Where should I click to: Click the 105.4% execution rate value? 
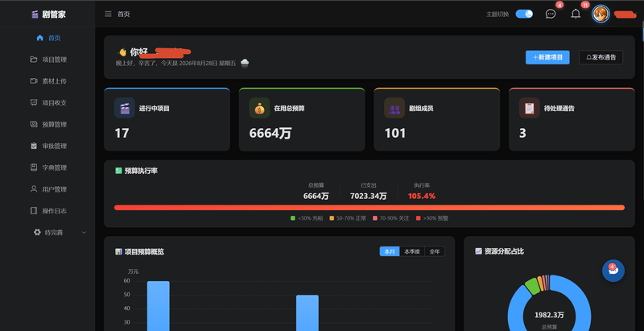pos(422,197)
